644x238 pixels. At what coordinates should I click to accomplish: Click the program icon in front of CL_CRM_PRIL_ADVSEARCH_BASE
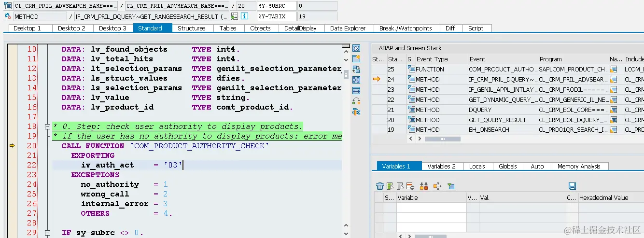click(x=8, y=6)
